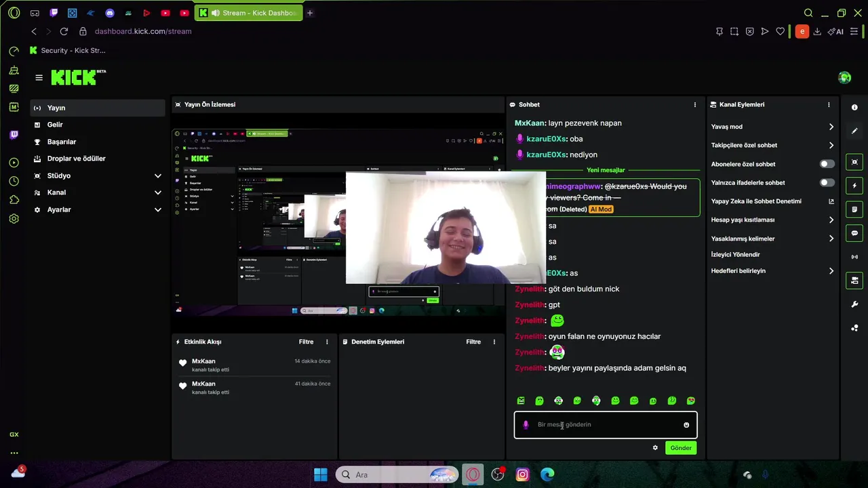The height and width of the screenshot is (488, 868).
Task: Click the stream preview webcam image
Action: click(446, 228)
